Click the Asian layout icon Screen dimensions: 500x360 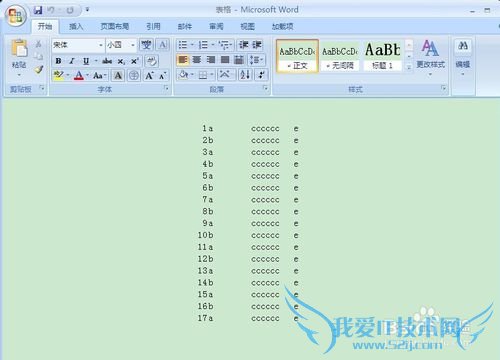225,75
